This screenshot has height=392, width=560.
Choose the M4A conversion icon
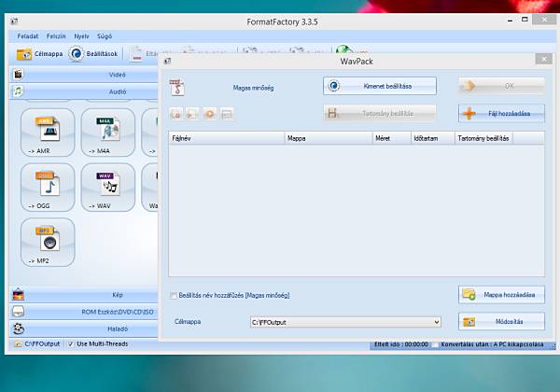point(108,133)
